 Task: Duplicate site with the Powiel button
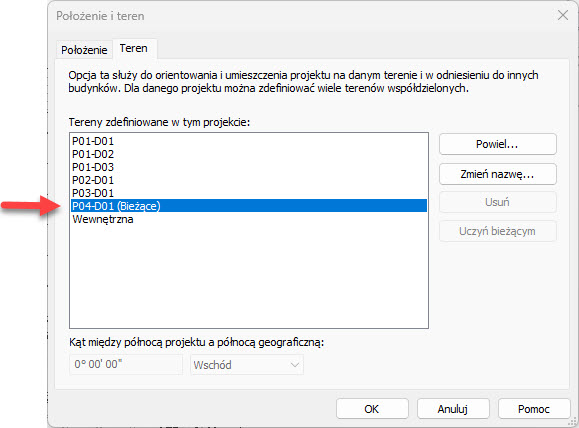tap(497, 144)
